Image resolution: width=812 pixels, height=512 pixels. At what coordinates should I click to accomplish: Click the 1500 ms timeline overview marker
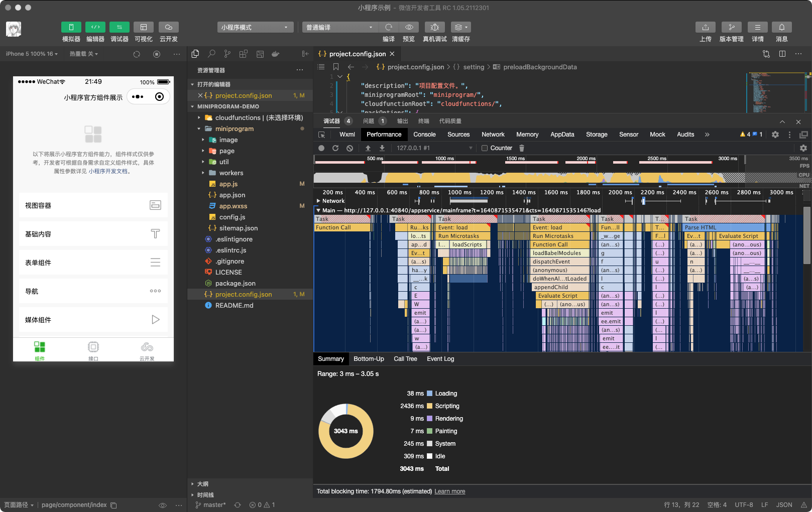[x=515, y=159]
